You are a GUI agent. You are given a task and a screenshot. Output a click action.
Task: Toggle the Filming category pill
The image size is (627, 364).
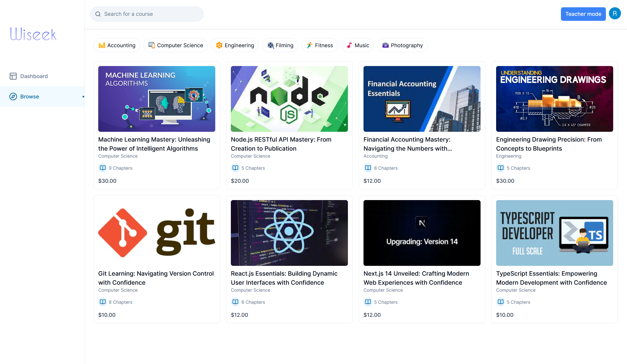pyautogui.click(x=280, y=45)
